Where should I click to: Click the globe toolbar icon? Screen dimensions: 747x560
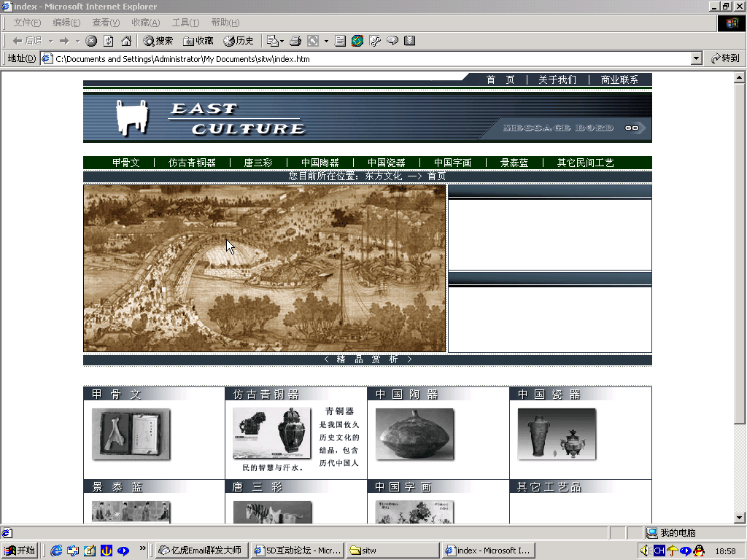click(x=357, y=41)
